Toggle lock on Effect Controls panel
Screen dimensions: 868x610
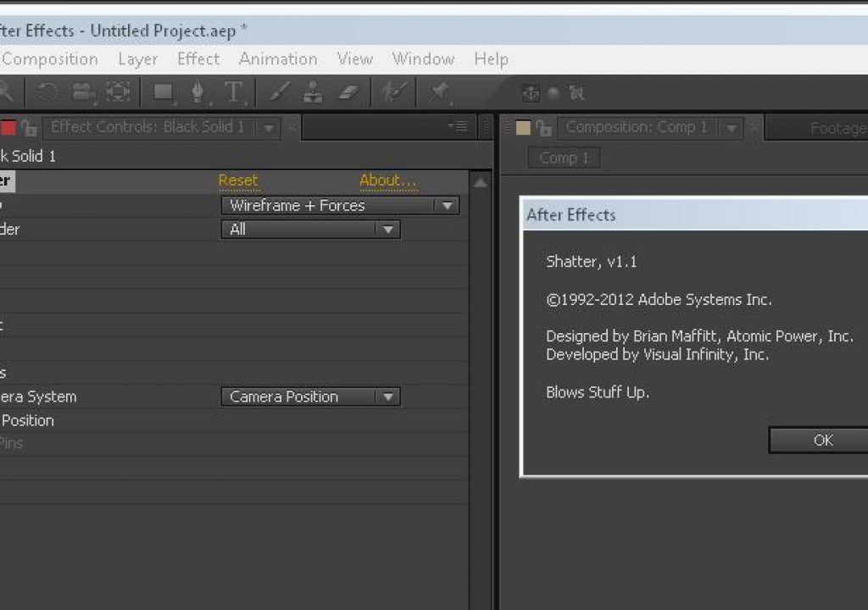point(29,129)
